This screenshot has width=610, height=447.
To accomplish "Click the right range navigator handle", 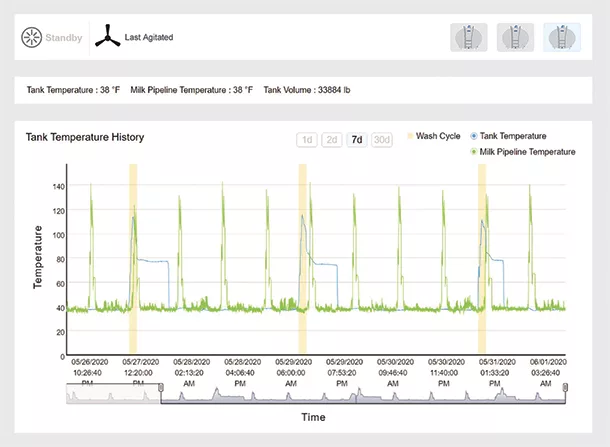I will (x=565, y=387).
